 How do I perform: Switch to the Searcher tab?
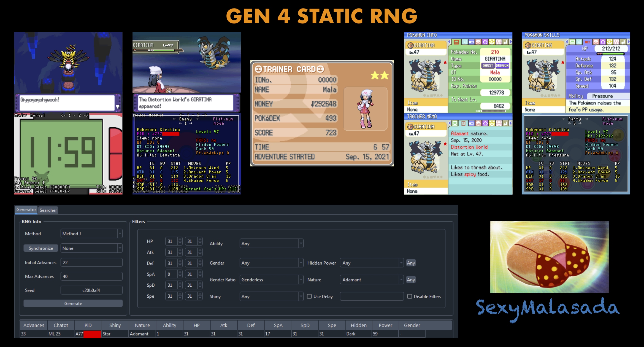tap(48, 210)
